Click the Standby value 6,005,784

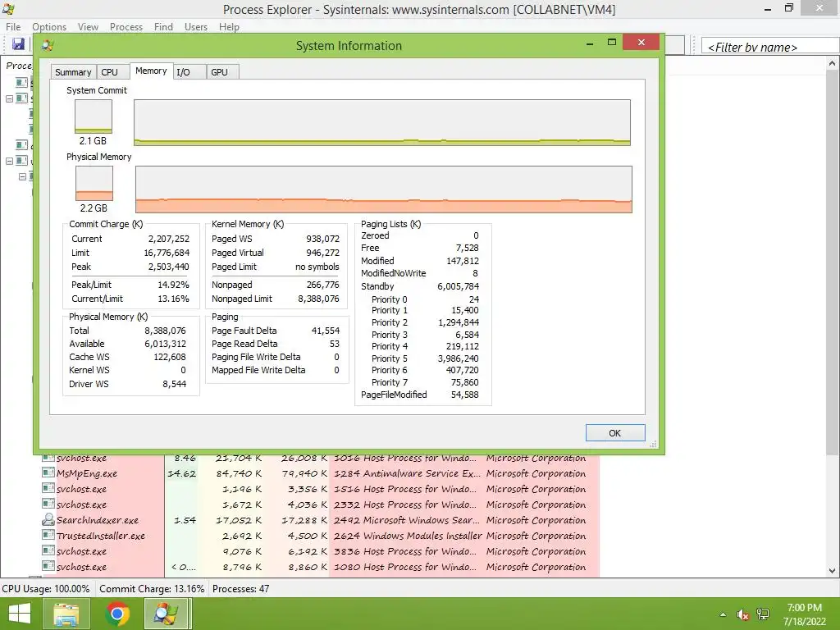(458, 286)
